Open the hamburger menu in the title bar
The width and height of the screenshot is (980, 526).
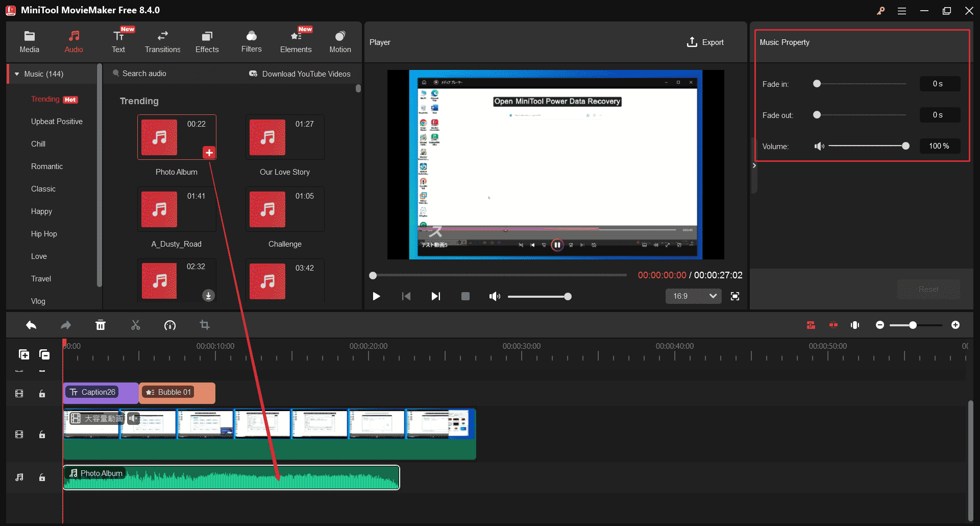[901, 10]
